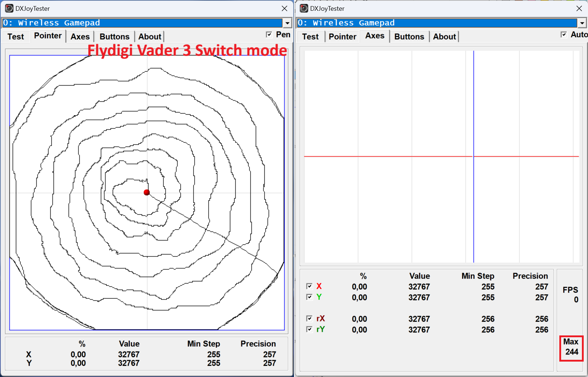Disable the rY axis checkbox

pos(309,329)
